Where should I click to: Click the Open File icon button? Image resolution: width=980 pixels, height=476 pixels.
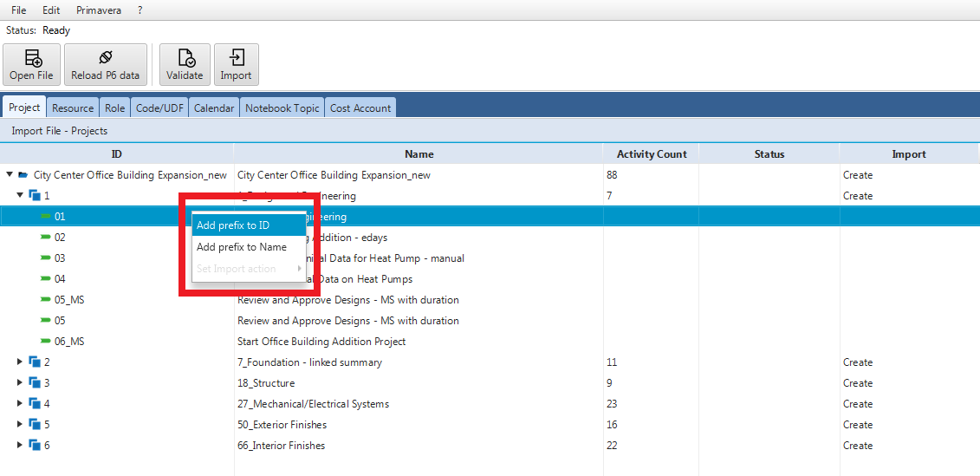31,59
